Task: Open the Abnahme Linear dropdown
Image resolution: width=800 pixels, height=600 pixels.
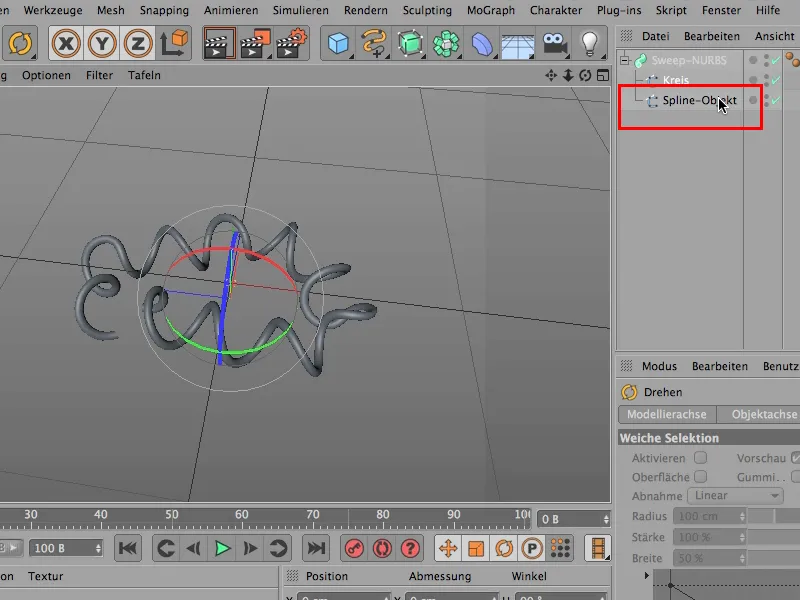Action: [x=736, y=496]
